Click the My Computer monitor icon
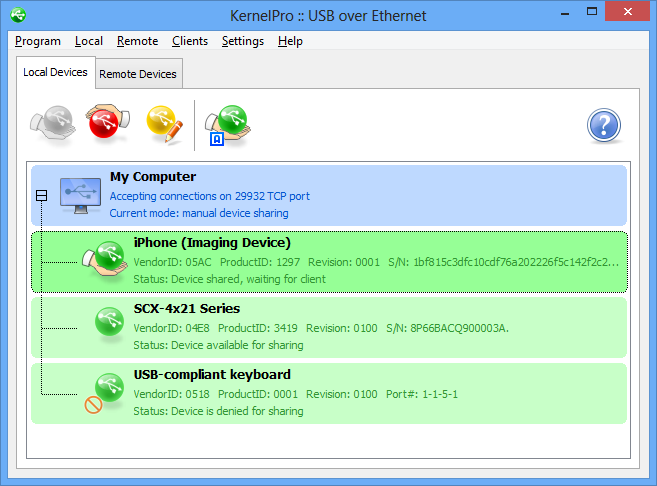 tap(80, 196)
